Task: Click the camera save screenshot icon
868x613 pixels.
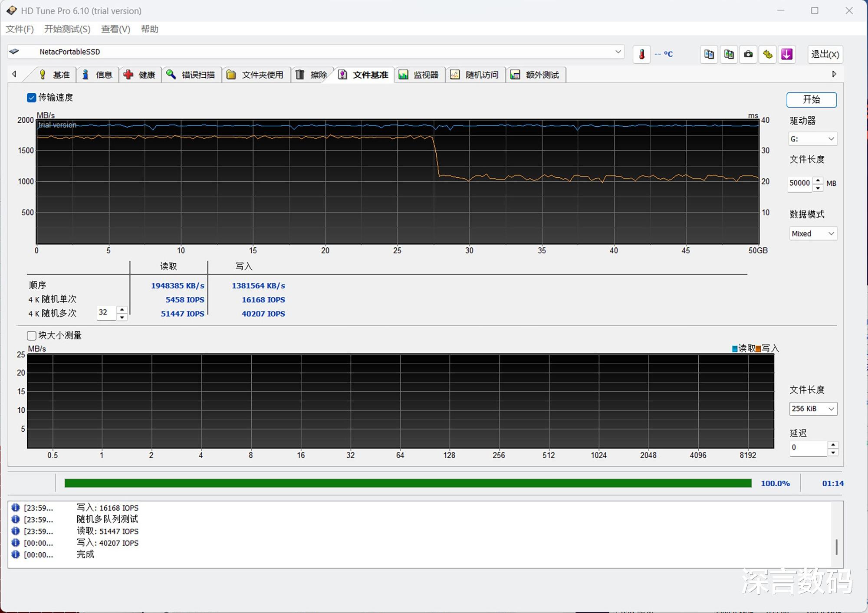Action: [x=748, y=54]
